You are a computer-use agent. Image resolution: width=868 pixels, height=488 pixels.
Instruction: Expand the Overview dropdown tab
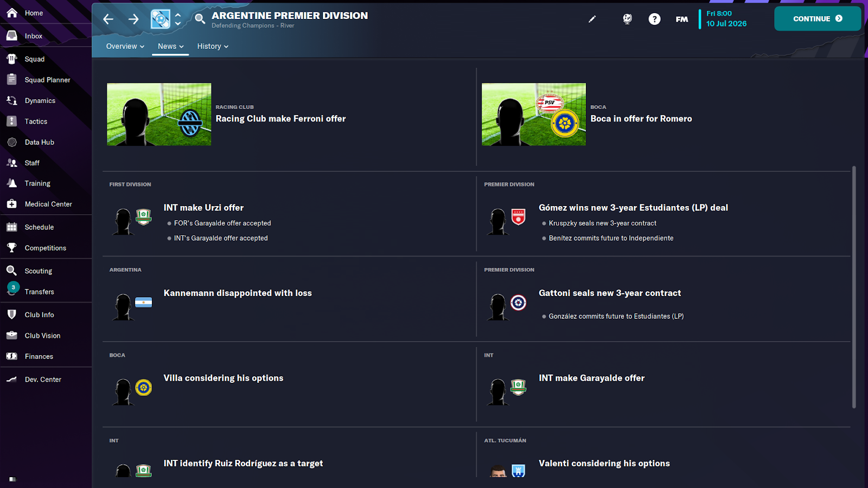[x=125, y=47]
